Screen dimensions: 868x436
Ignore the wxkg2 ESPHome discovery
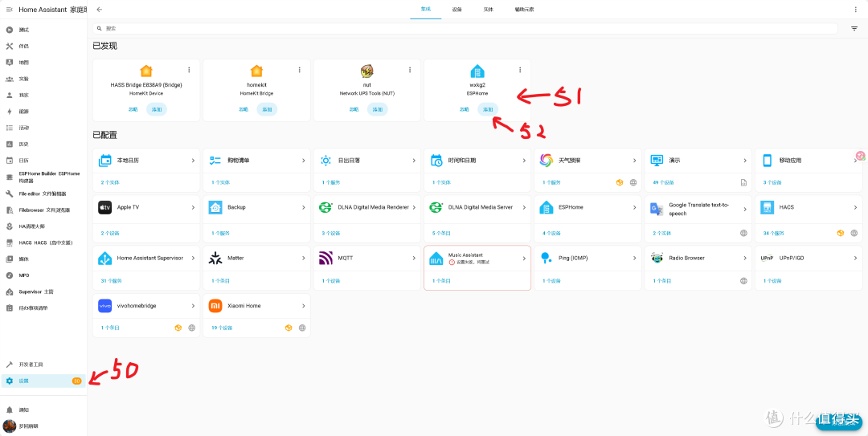point(464,109)
